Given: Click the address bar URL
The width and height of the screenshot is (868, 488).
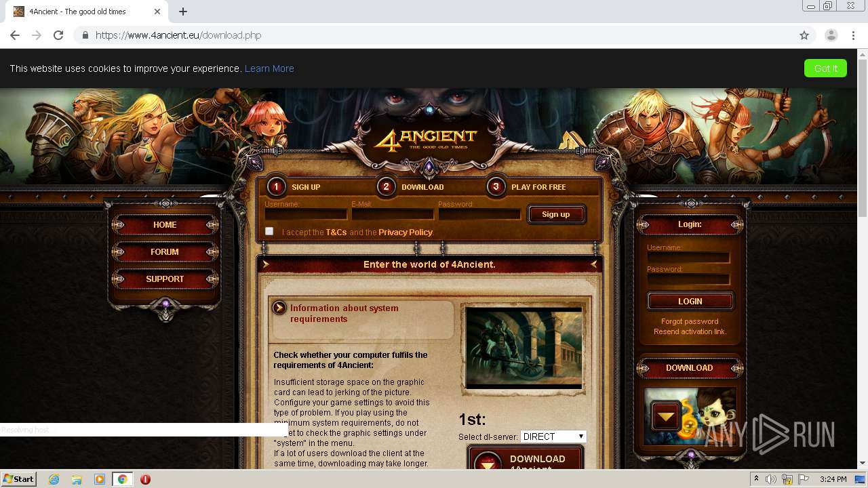Looking at the screenshot, I should pos(178,35).
